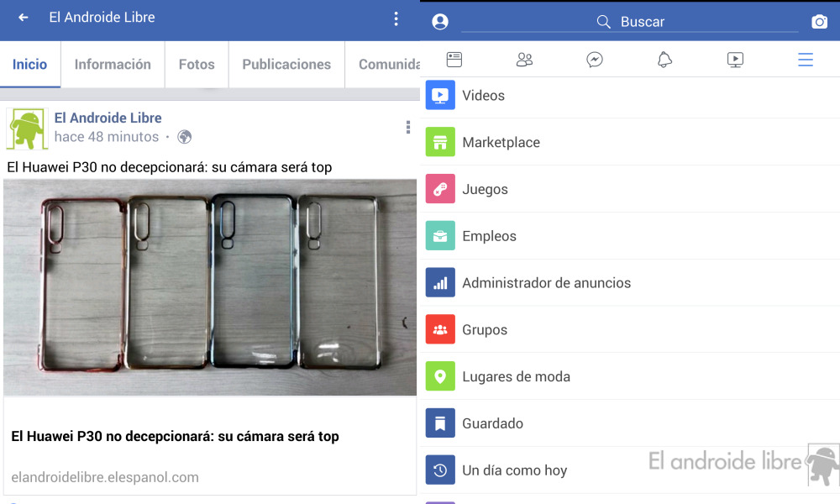This screenshot has height=504, width=840.
Task: Click the public audience globe icon
Action: [184, 137]
